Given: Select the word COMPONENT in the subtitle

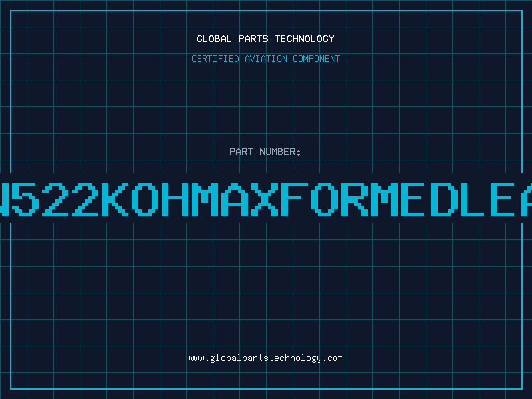Looking at the screenshot, I should click(317, 59).
